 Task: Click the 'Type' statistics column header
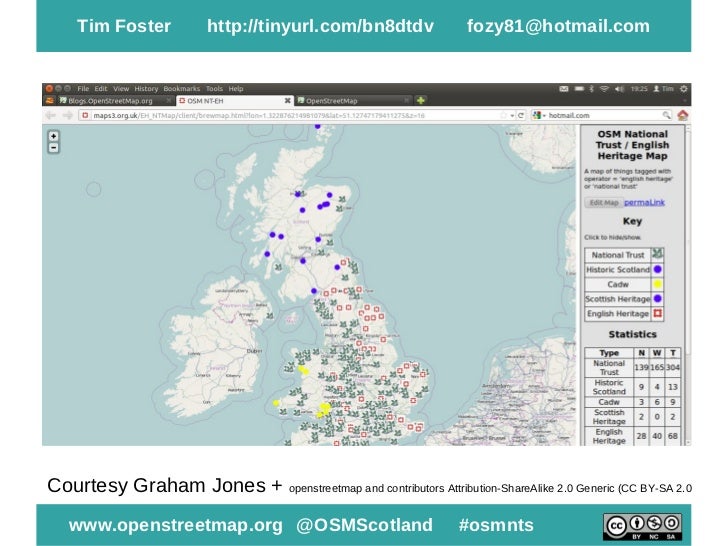[609, 353]
